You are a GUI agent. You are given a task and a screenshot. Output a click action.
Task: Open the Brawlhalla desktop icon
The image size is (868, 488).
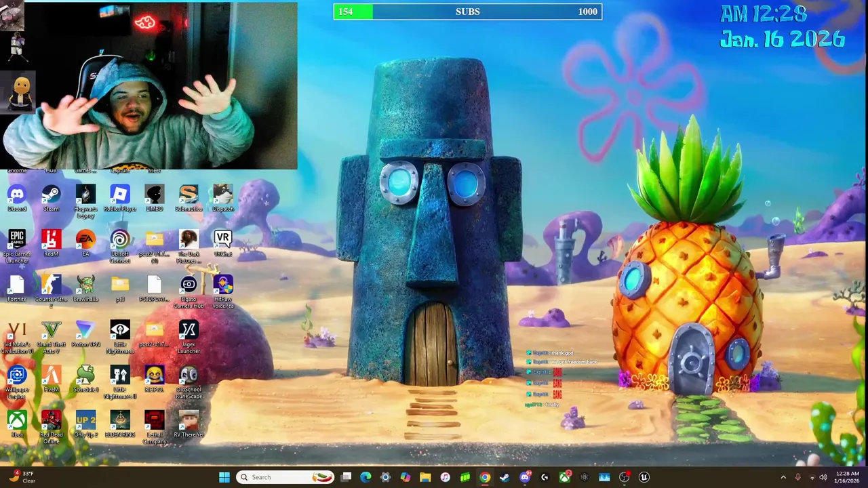coord(85,288)
